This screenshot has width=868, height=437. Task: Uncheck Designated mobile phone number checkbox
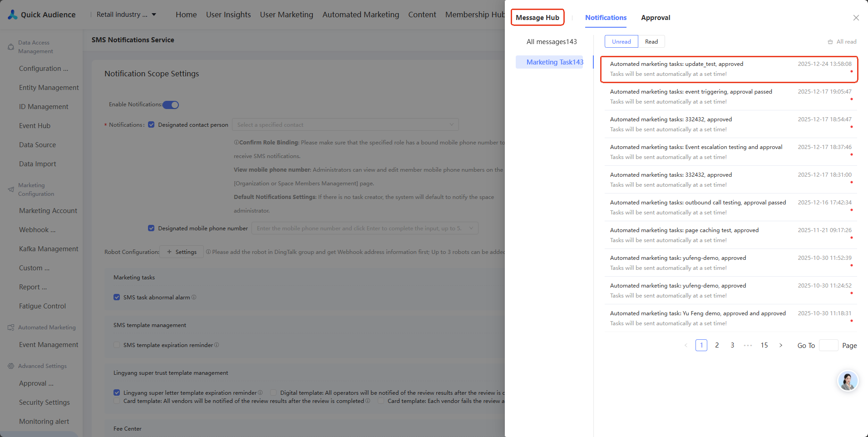(x=152, y=228)
